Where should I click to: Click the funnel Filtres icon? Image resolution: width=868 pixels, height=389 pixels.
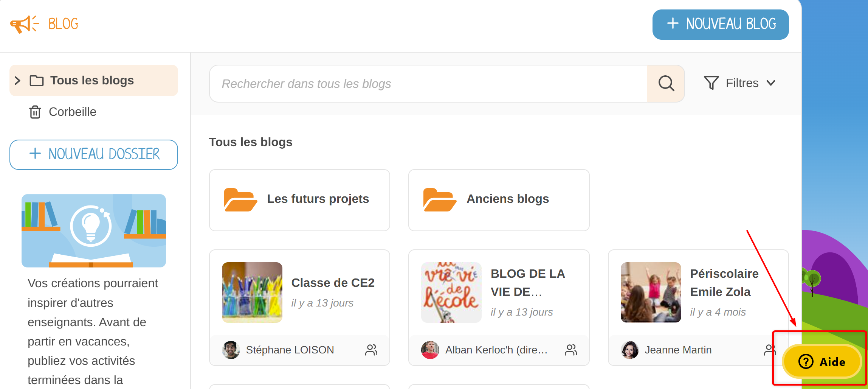[711, 83]
